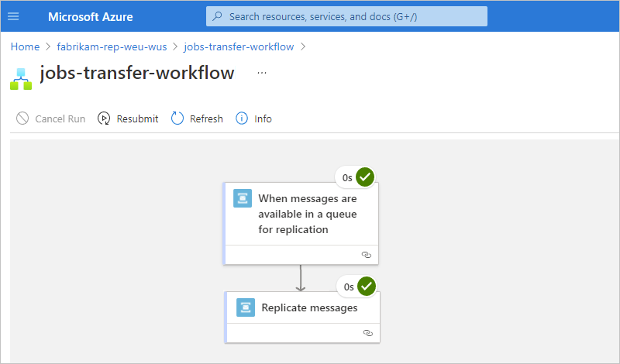The width and height of the screenshot is (620, 364).
Task: Click the 0s duration on Replicate messages
Action: [349, 287]
